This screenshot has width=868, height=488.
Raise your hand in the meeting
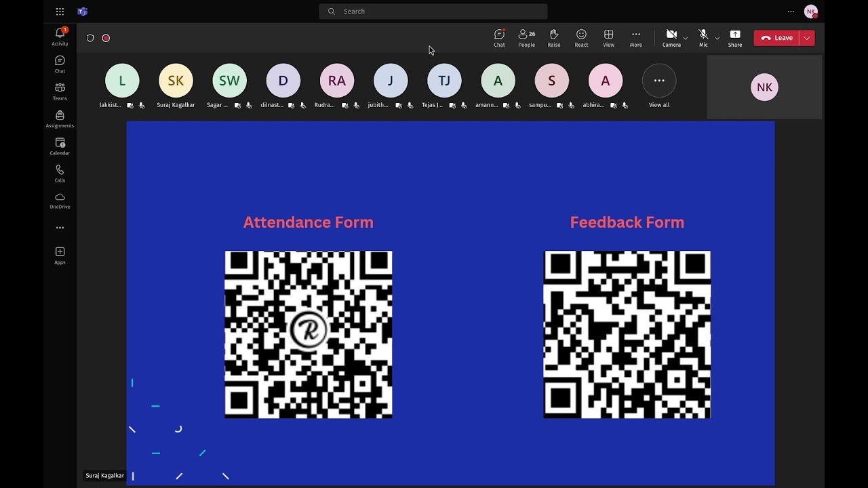click(554, 38)
